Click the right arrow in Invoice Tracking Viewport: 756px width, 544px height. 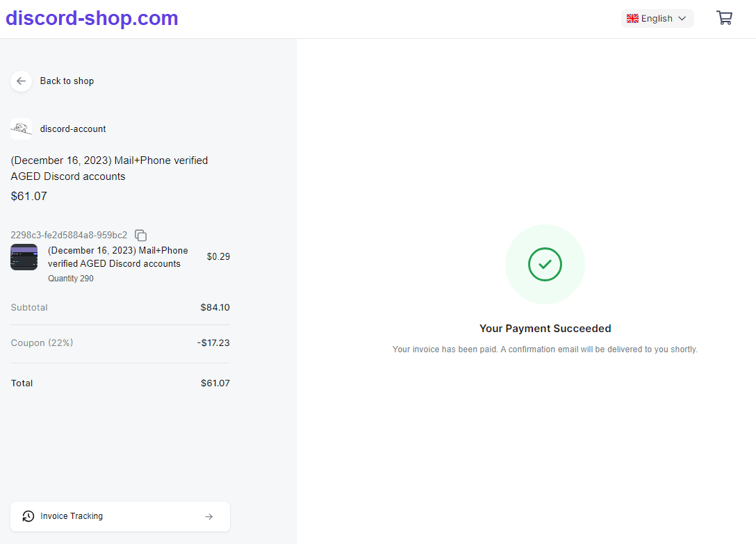tap(208, 516)
